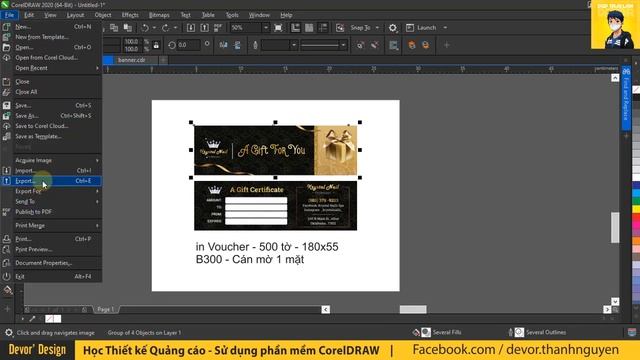Click the Export toolbar icon
Viewport: 640px width, 360px height.
[204, 28]
